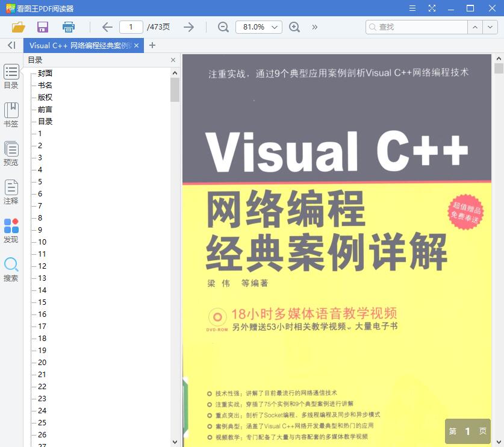Viewport: 504px width, 447px height.
Task: Jump to outline entry 5
Action: tap(40, 182)
